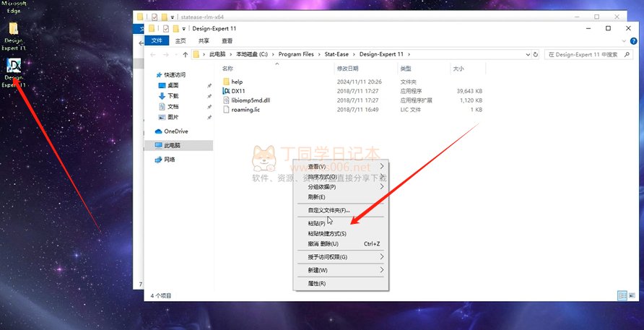
Task: Open the 分组依据(P) context submenu
Action: pos(341,186)
